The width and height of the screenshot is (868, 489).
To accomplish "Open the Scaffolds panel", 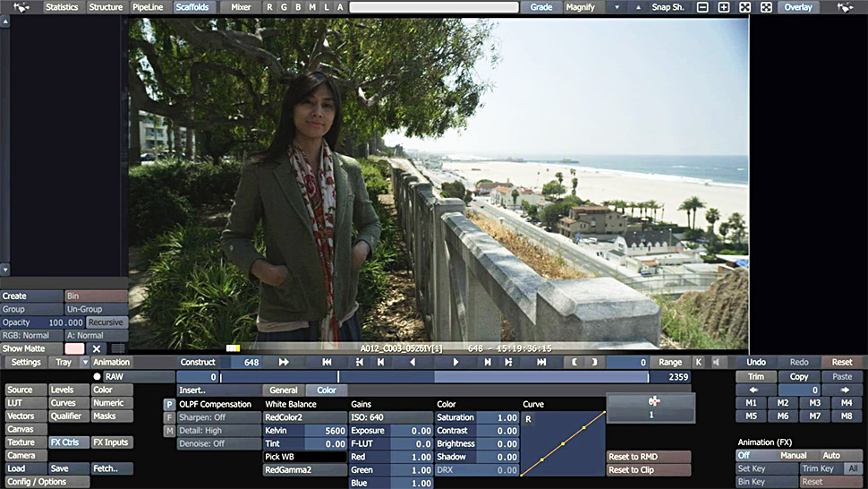I will pyautogui.click(x=192, y=7).
